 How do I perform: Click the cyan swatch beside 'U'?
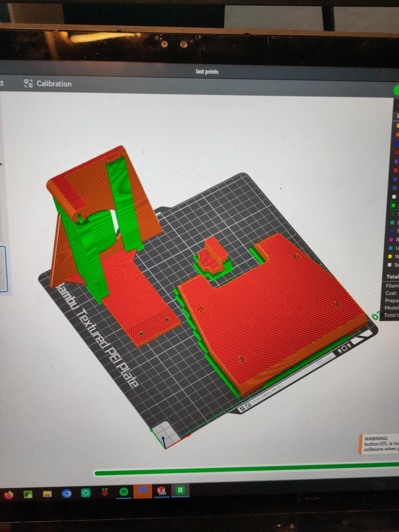(x=390, y=248)
